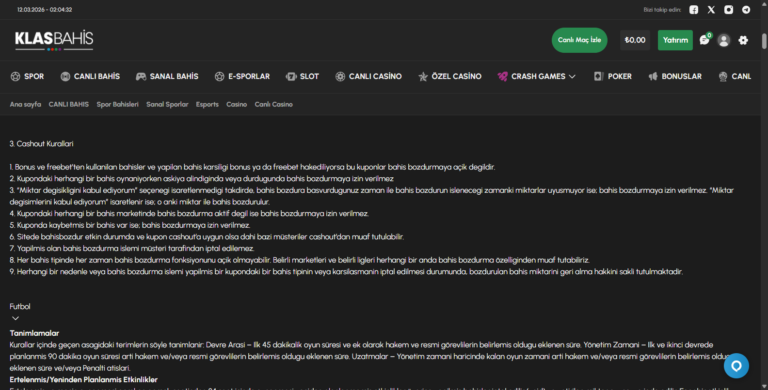
Task: Open the Sanal Sporlar link
Action: tap(167, 104)
